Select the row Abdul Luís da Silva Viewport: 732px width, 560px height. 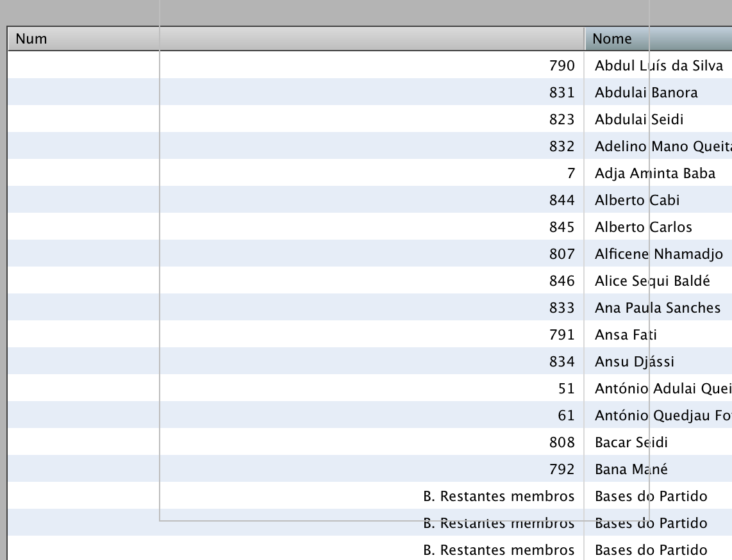pyautogui.click(x=370, y=65)
